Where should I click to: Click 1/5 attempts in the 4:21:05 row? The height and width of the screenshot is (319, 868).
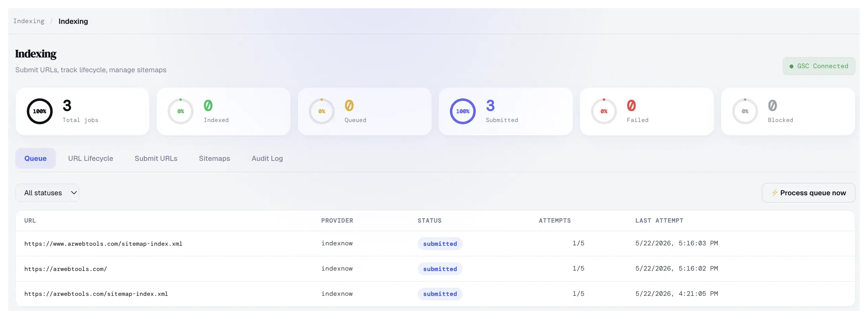[x=579, y=294]
